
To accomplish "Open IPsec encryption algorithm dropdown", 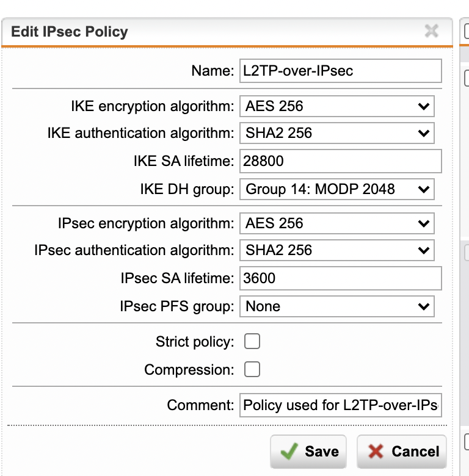I will click(337, 223).
